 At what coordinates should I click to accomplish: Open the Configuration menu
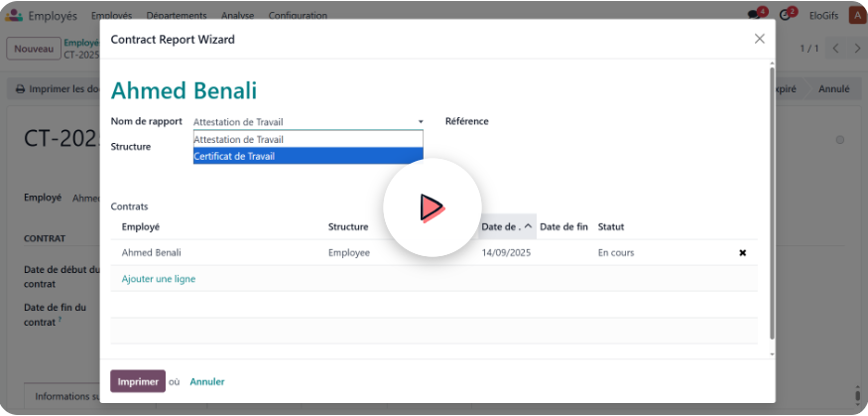click(x=298, y=16)
